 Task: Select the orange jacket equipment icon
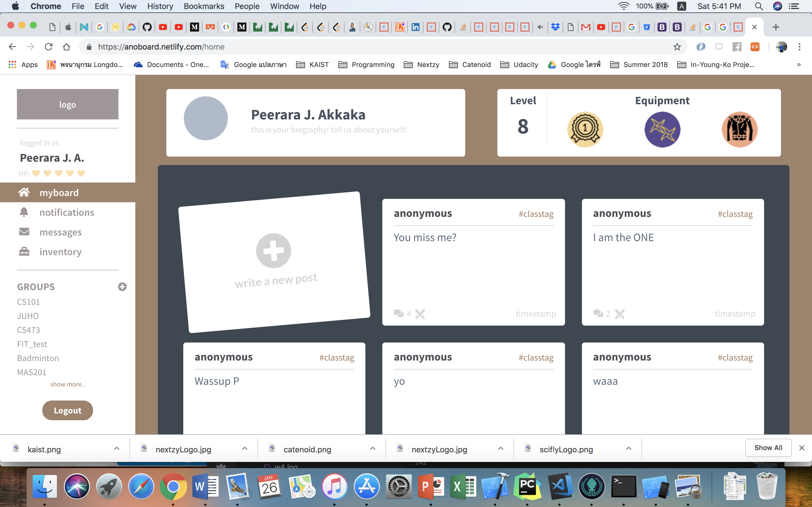tap(740, 130)
